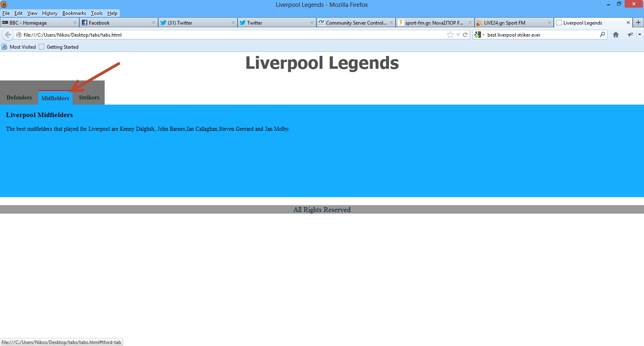Image resolution: width=644 pixels, height=346 pixels.
Task: Open the toolbar overflow dropdown arrow
Action: (640, 35)
